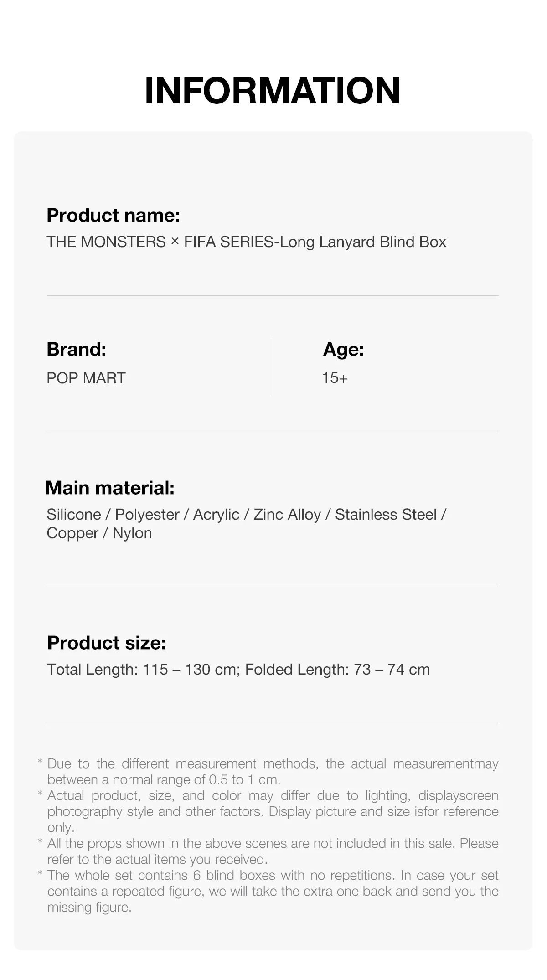Image resolution: width=547 pixels, height=980 pixels.
Task: Click the 'Age:' label
Action: pos(344,349)
